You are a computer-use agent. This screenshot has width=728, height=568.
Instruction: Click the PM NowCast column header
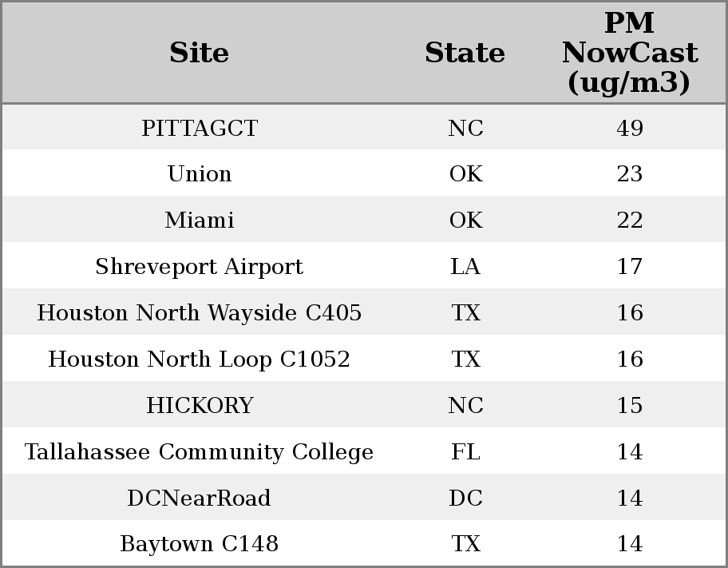629,53
